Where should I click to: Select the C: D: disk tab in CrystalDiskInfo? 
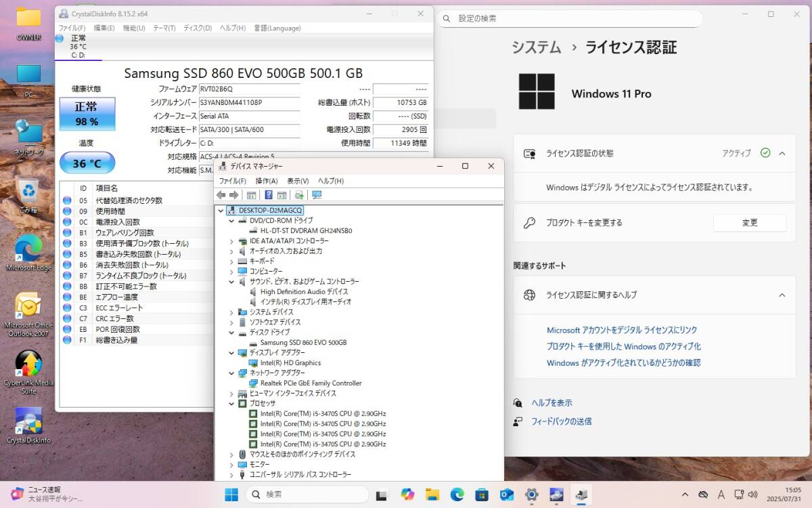78,46
